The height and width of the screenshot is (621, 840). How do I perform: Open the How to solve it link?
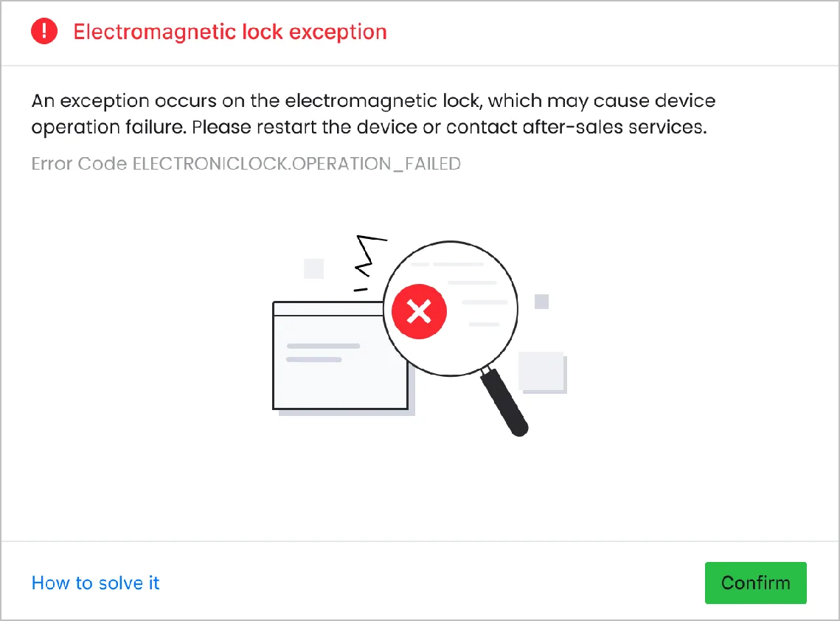click(x=95, y=583)
